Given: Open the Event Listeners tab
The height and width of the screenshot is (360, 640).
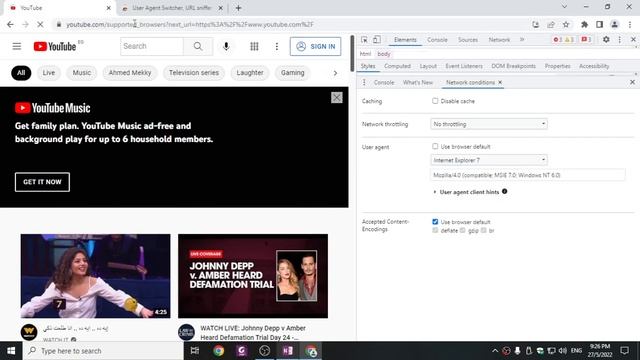Looking at the screenshot, I should (464, 66).
